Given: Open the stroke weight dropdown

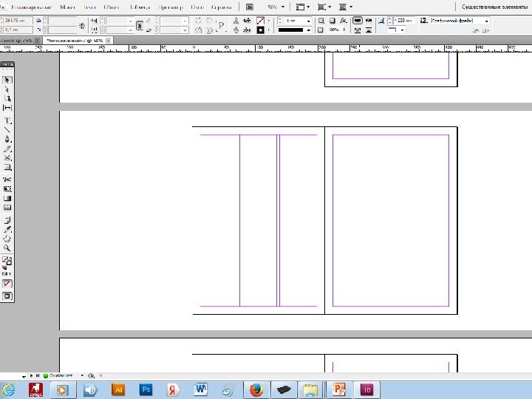Looking at the screenshot, I should 308,21.
